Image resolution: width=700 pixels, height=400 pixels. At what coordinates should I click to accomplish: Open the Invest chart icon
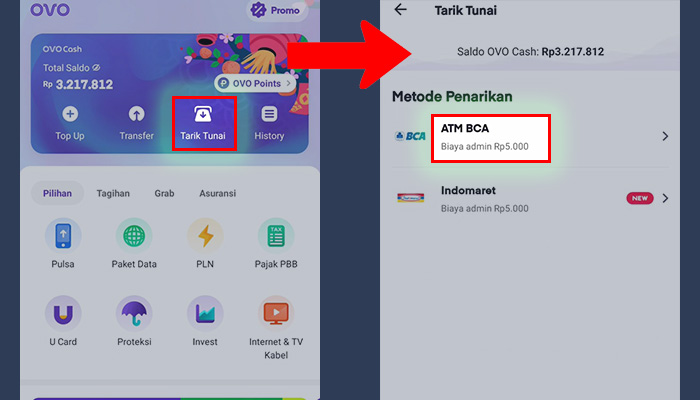pyautogui.click(x=205, y=313)
